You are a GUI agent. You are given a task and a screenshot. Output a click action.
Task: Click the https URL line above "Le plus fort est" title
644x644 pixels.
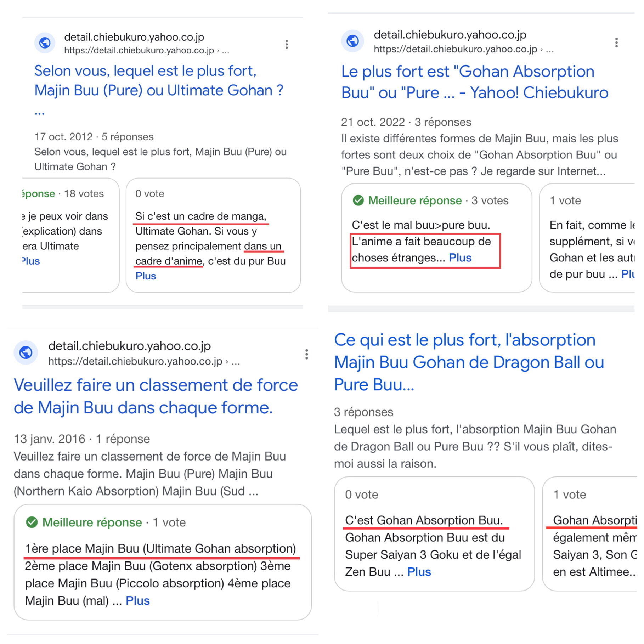(464, 49)
